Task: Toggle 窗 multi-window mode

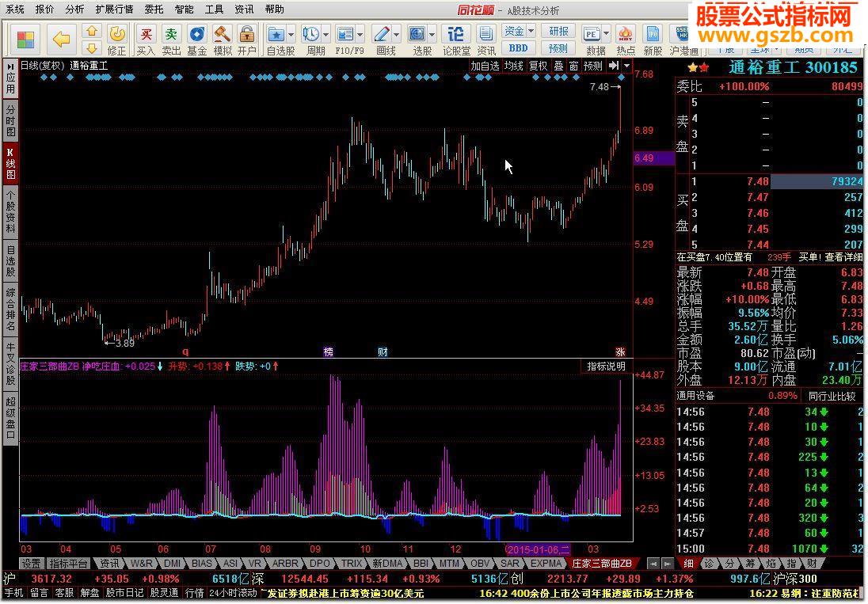Action: [573, 66]
